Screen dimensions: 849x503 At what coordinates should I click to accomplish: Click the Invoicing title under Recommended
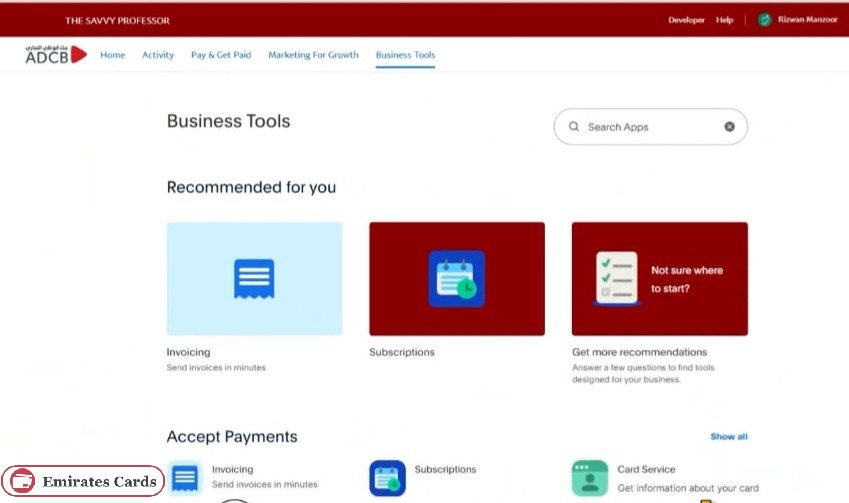(188, 352)
